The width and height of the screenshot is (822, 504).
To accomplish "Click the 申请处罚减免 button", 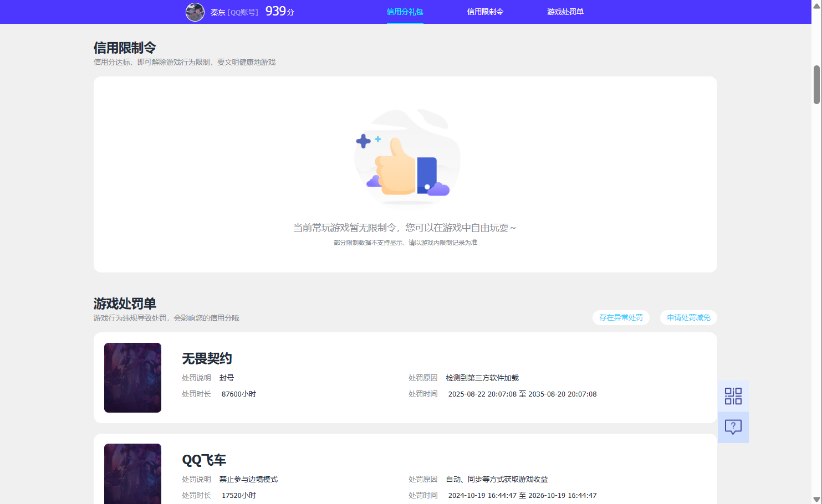I will (x=688, y=317).
